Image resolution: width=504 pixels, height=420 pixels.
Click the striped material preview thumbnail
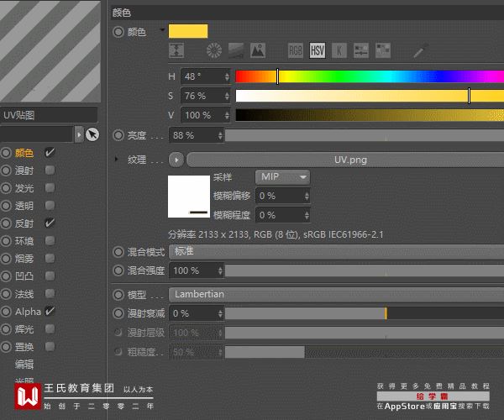(x=50, y=51)
